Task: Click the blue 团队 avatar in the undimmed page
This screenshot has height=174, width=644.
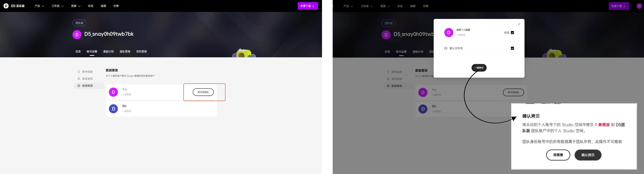Action: click(x=114, y=109)
